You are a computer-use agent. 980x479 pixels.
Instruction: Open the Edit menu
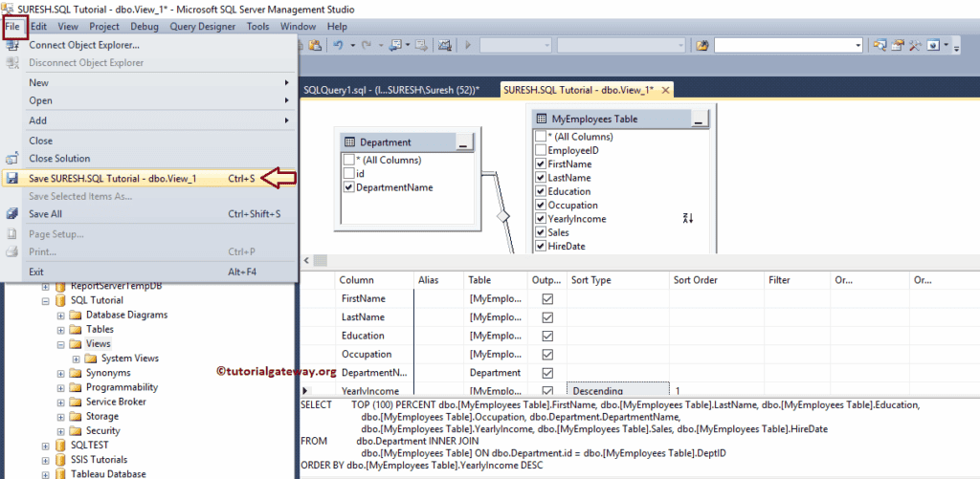click(x=38, y=26)
